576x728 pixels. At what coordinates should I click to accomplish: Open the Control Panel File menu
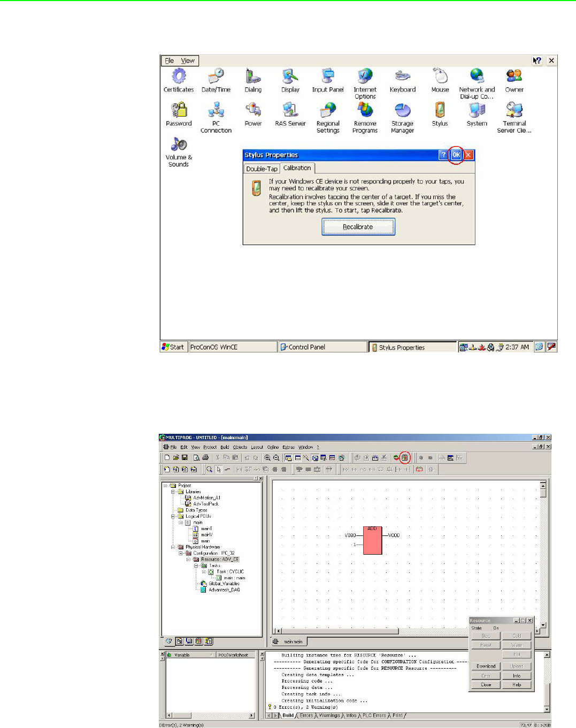point(170,60)
